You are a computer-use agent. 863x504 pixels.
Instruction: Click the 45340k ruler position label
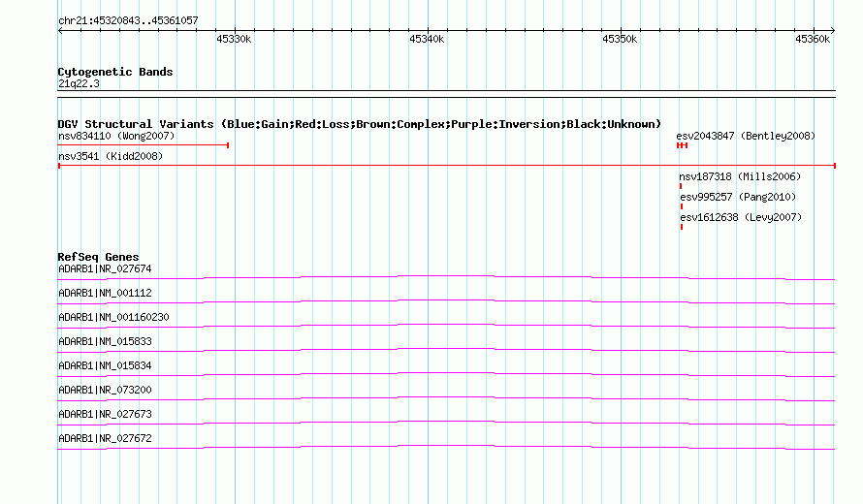pos(427,39)
